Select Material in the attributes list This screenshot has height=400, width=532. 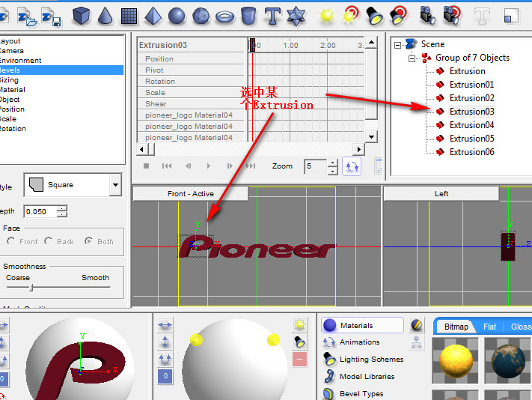(x=13, y=90)
